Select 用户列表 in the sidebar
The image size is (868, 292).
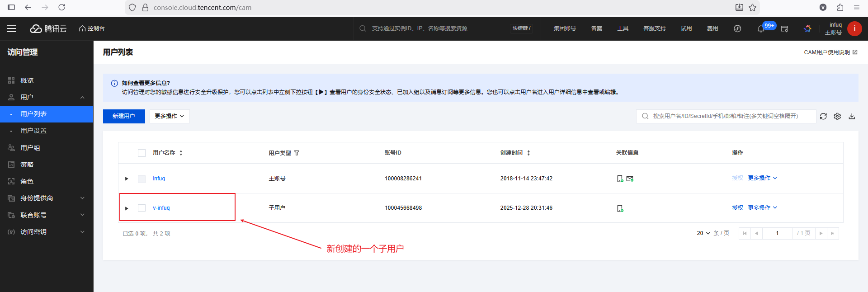tap(47, 114)
